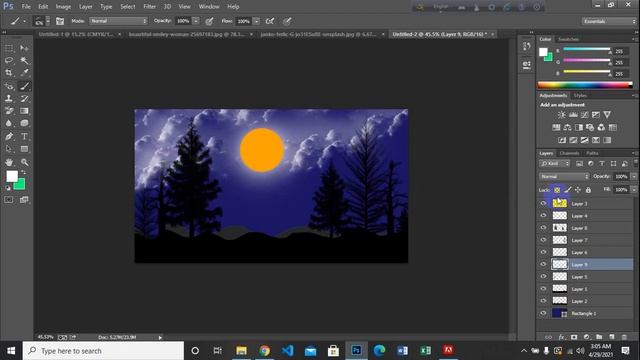The width and height of the screenshot is (640, 360).
Task: Open brush Opacity slider arrow in options bar
Action: pyautogui.click(x=196, y=21)
